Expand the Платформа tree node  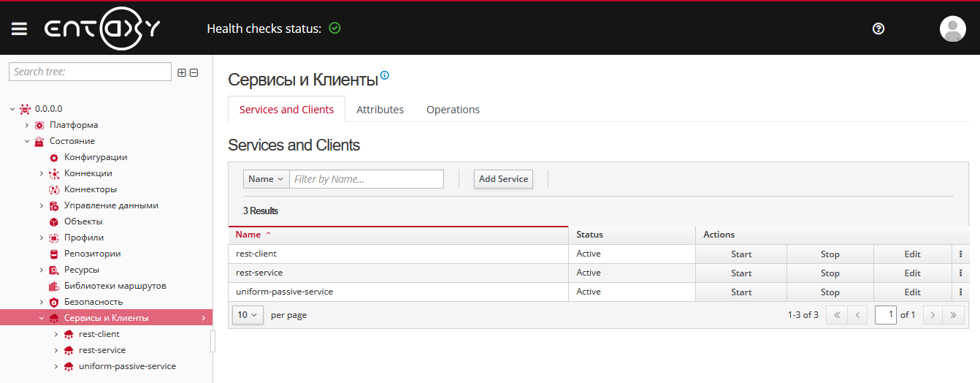[27, 125]
